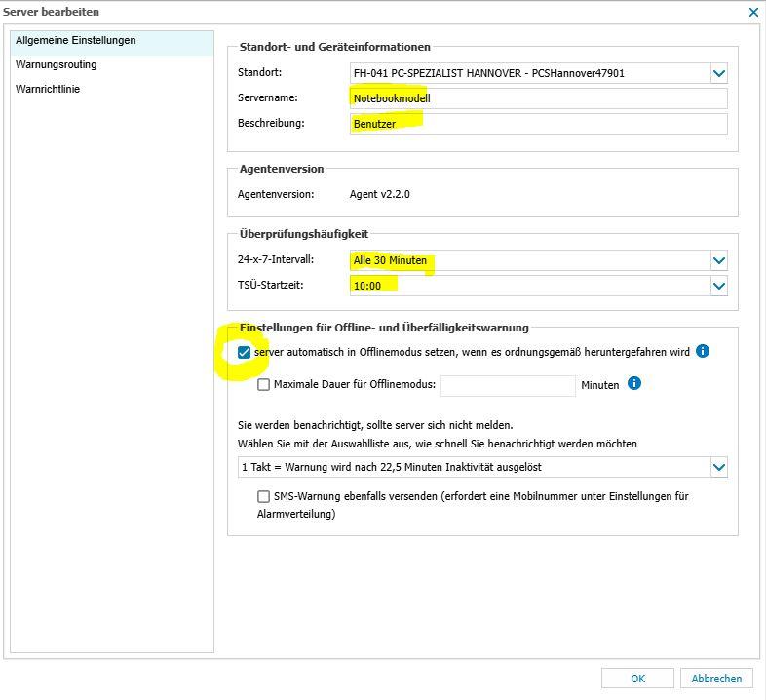Select Allgemeine Einstellungen in left panel

click(x=112, y=41)
